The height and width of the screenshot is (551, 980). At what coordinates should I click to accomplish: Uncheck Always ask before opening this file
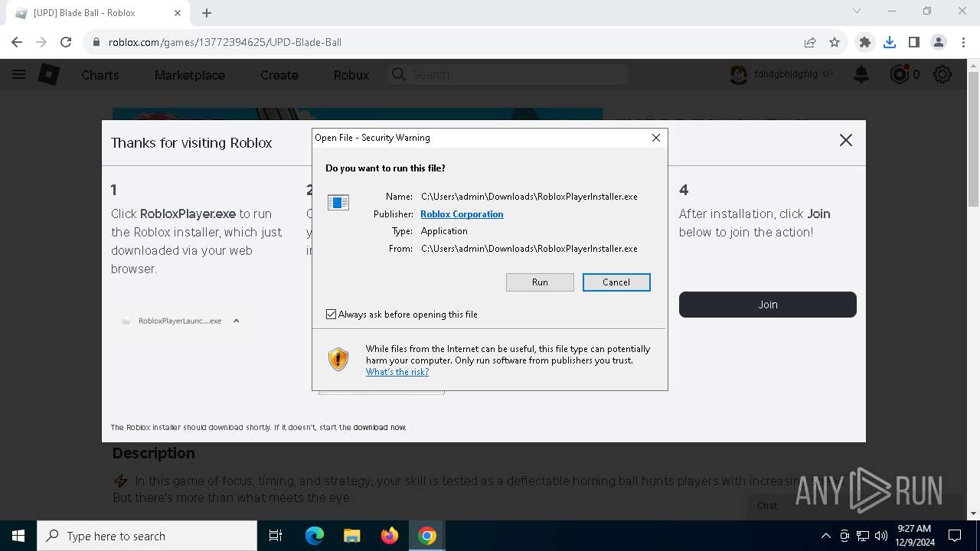[x=331, y=315]
